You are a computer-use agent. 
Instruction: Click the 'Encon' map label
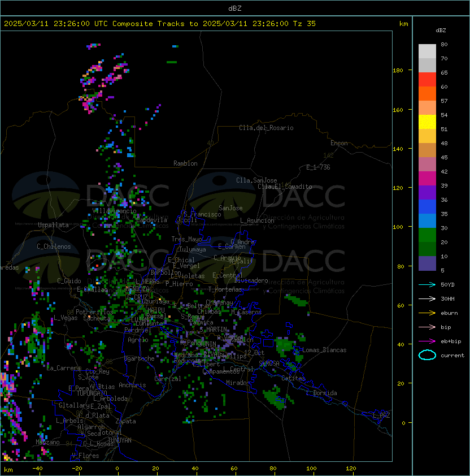[x=339, y=143]
